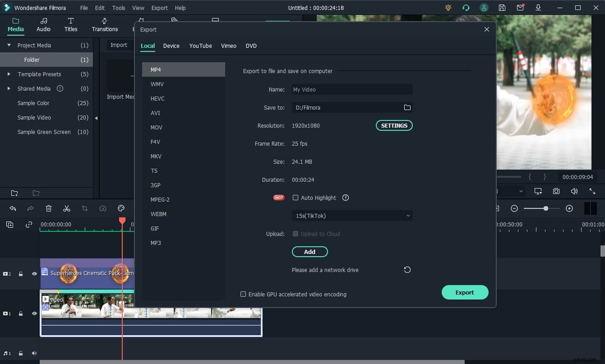This screenshot has height=364, width=605.
Task: Click the SETTINGS button next to resolution
Action: click(394, 125)
